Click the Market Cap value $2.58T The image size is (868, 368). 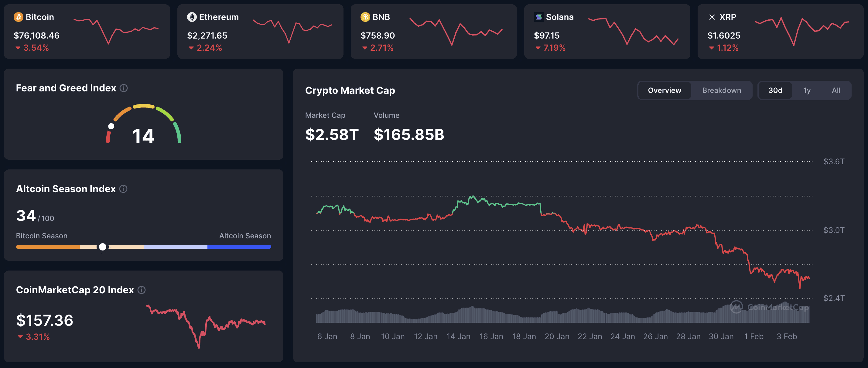pyautogui.click(x=332, y=135)
